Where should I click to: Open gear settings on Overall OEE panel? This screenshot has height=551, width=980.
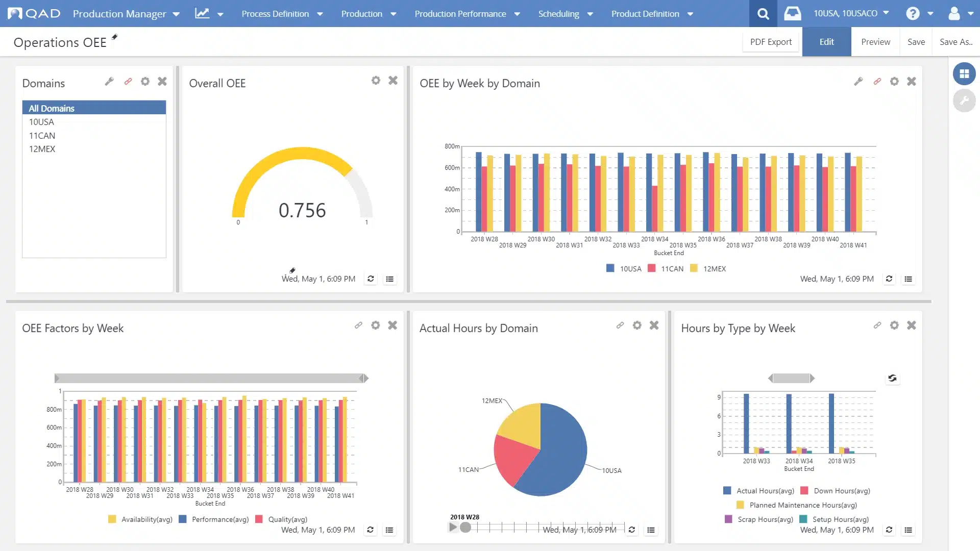tap(376, 80)
